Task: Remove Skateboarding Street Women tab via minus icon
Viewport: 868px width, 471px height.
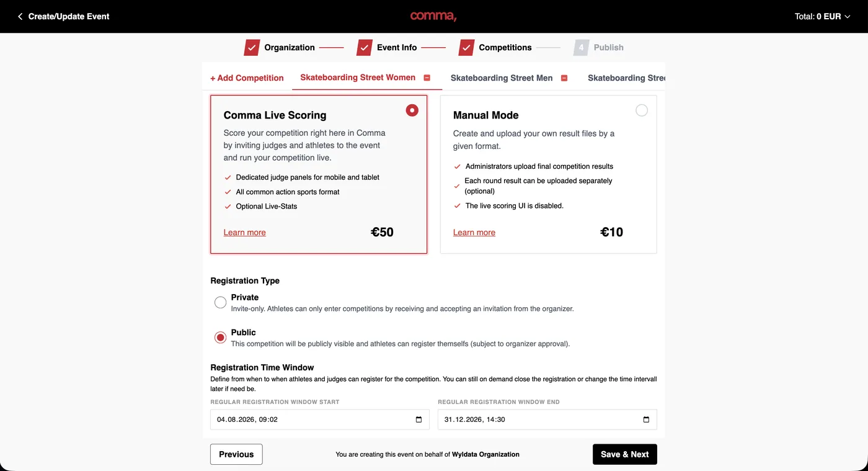Action: click(x=427, y=78)
